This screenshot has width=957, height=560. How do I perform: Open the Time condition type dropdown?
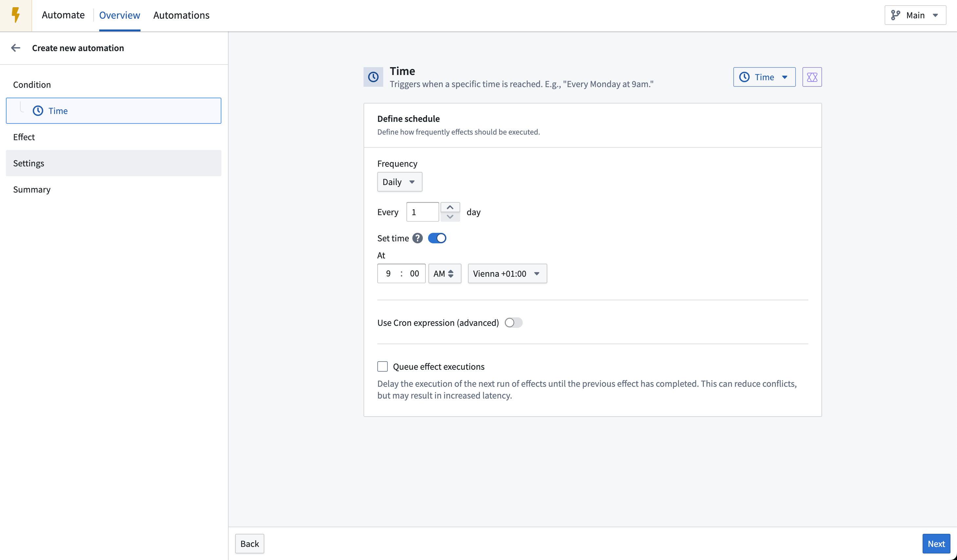coord(764,77)
